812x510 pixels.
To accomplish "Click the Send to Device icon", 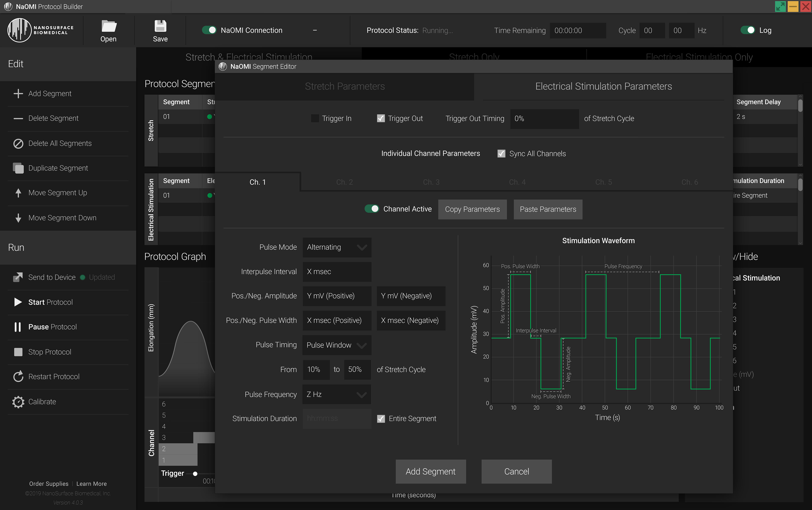I will pos(18,277).
